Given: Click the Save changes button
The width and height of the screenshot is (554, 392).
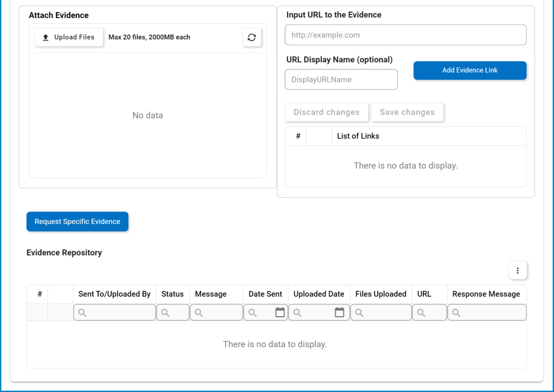Looking at the screenshot, I should 407,112.
